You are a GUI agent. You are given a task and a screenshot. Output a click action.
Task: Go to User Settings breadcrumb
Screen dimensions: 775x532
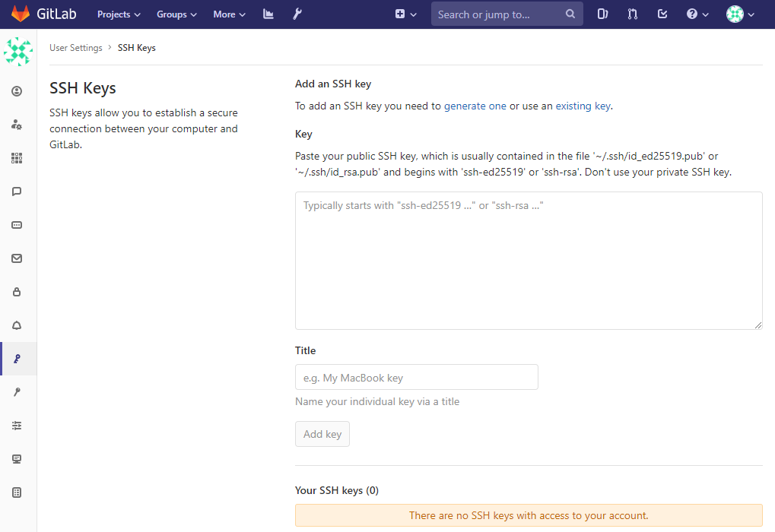point(75,48)
